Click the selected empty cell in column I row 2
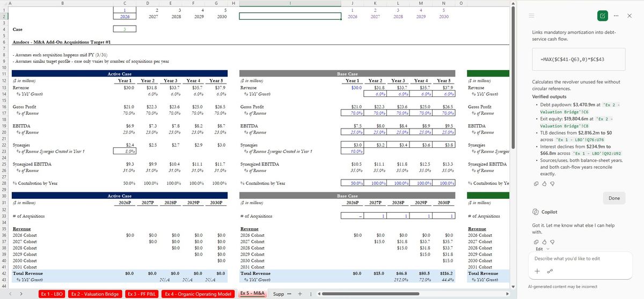 pyautogui.click(x=290, y=16)
